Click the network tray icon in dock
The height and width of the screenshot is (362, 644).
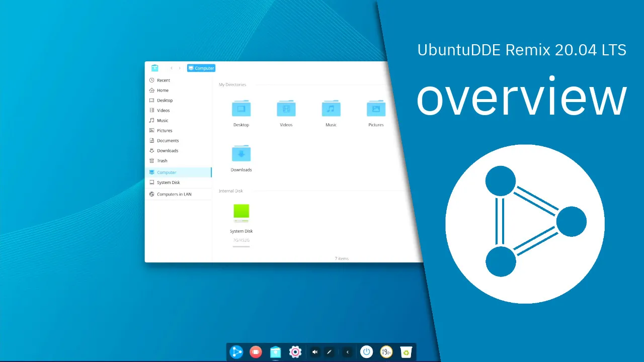pos(330,352)
